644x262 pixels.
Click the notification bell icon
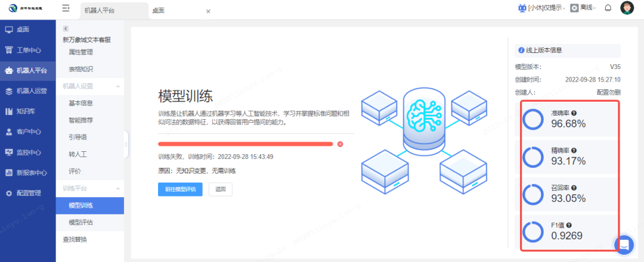click(608, 8)
